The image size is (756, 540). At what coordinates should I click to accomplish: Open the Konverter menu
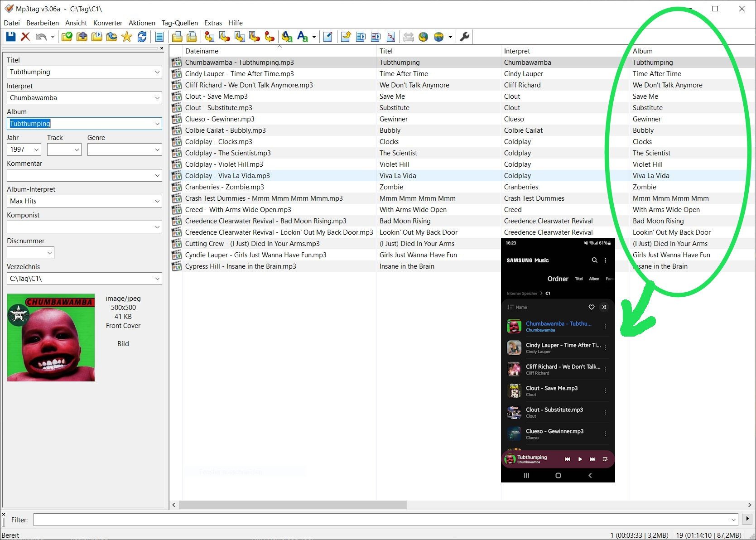click(x=108, y=23)
